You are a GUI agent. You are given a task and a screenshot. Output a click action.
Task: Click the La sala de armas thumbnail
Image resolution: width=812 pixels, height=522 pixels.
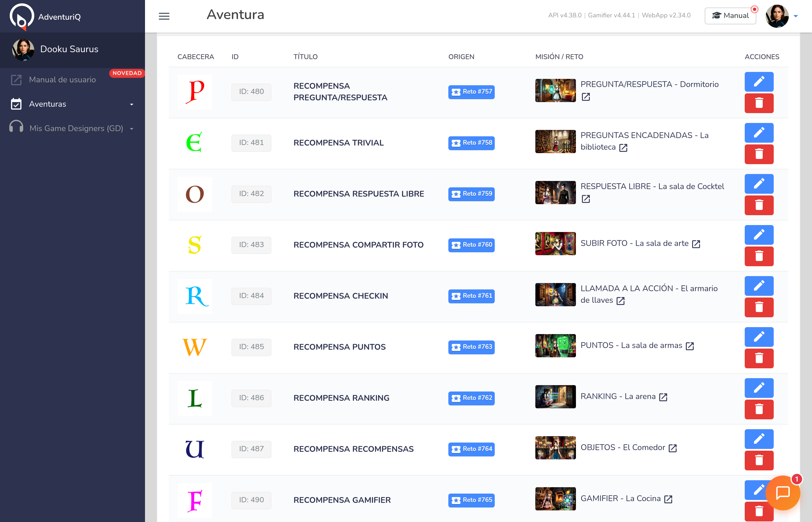555,345
